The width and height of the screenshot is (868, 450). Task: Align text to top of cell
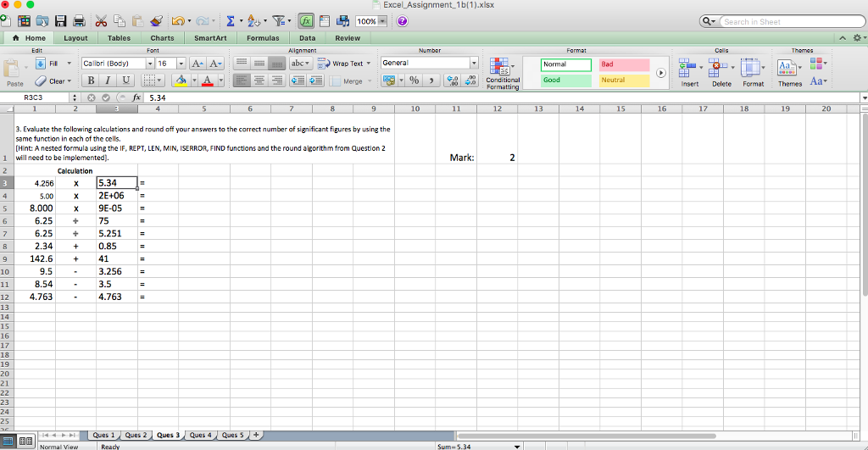click(x=242, y=63)
